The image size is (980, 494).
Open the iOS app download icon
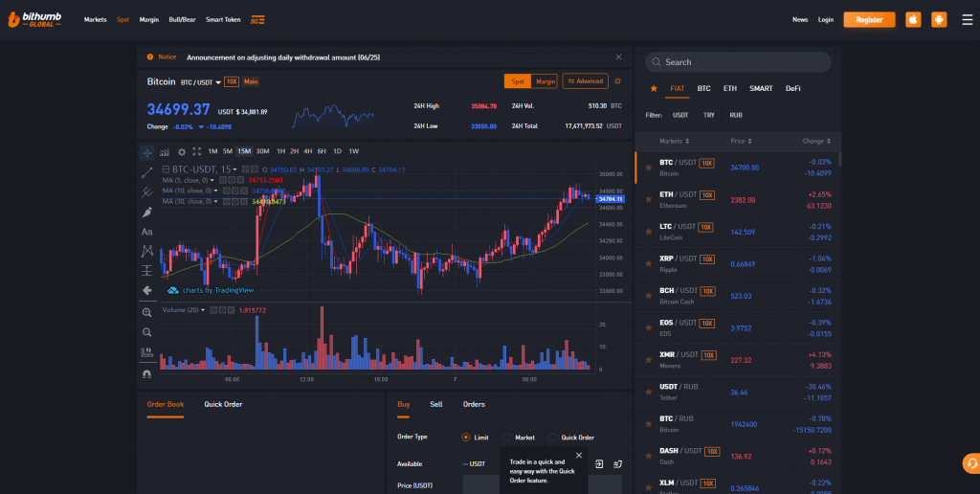(x=913, y=19)
